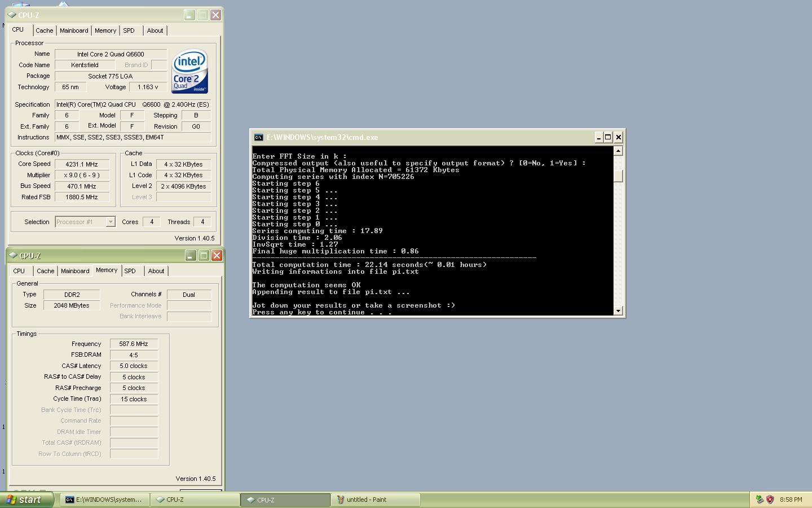Click the Package value Socket 775 LGA

pyautogui.click(x=111, y=76)
